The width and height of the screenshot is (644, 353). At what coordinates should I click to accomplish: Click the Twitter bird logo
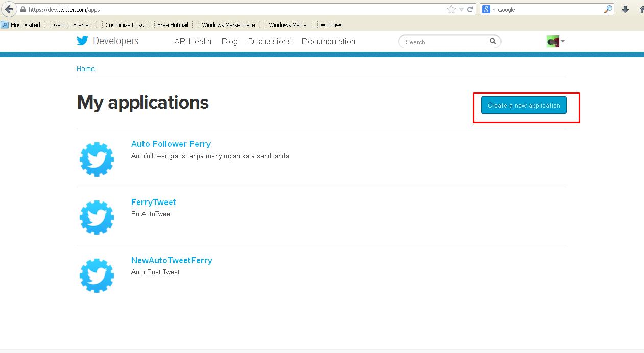[x=82, y=41]
